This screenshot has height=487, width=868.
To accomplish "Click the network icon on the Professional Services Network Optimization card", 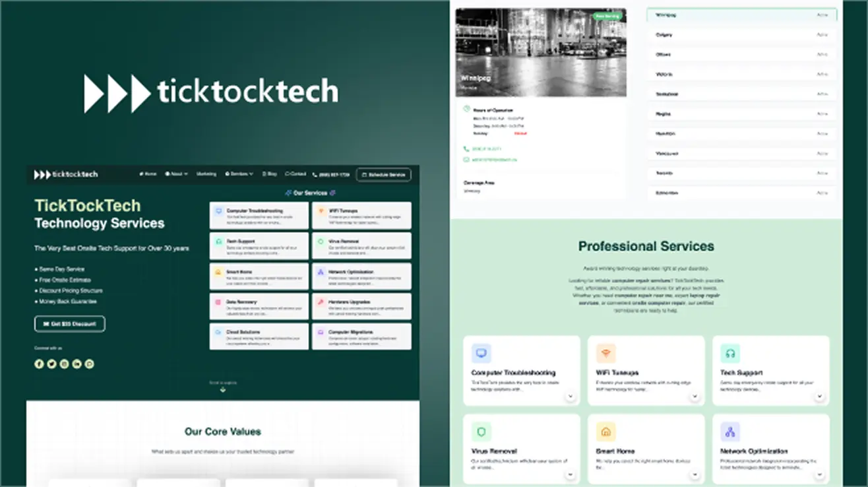I will click(x=730, y=432).
